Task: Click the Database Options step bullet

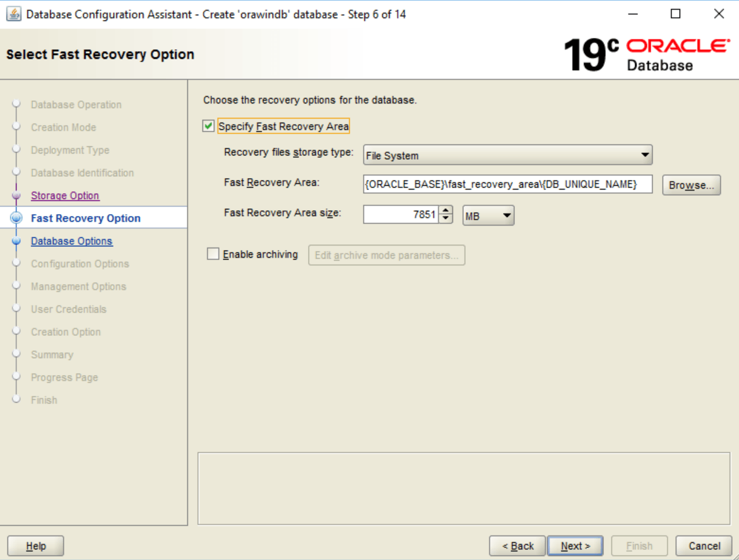Action: [17, 241]
